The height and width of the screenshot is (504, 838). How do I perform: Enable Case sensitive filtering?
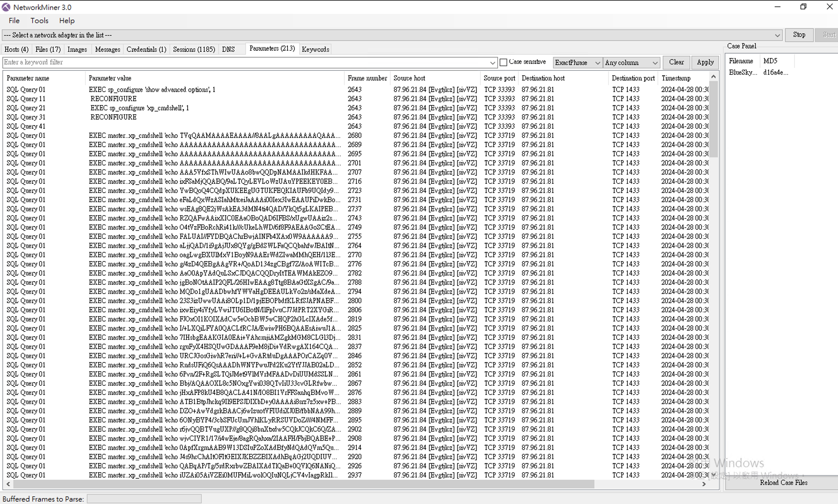[x=504, y=62]
